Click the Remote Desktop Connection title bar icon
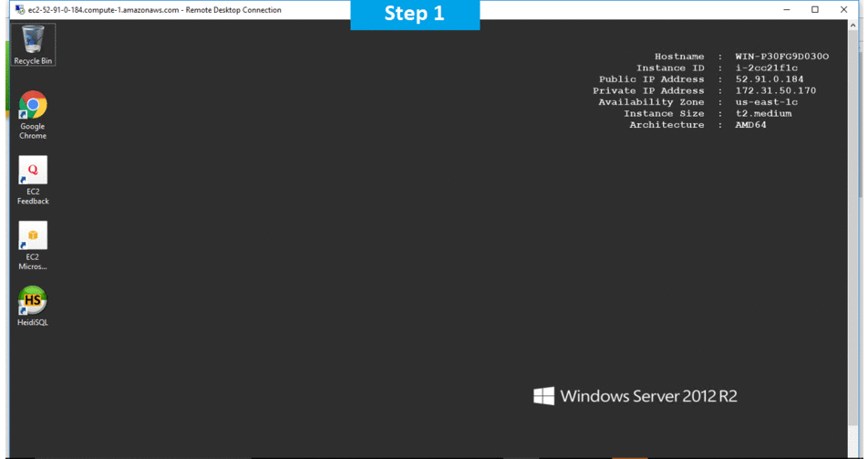Image resolution: width=868 pixels, height=459 pixels. [x=18, y=10]
